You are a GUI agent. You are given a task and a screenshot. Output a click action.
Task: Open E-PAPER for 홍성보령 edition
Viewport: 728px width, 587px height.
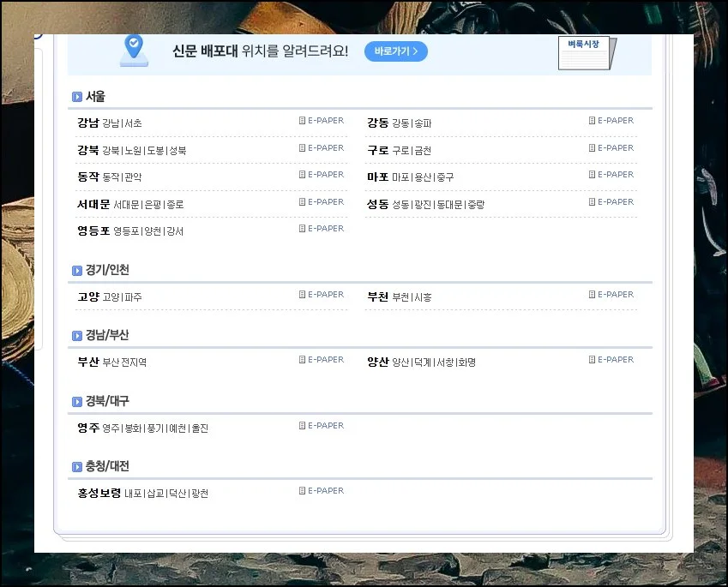tap(322, 491)
